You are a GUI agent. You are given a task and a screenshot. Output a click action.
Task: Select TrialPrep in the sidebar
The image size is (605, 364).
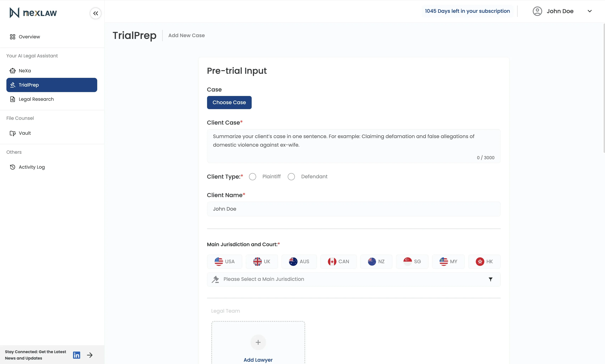pos(52,85)
